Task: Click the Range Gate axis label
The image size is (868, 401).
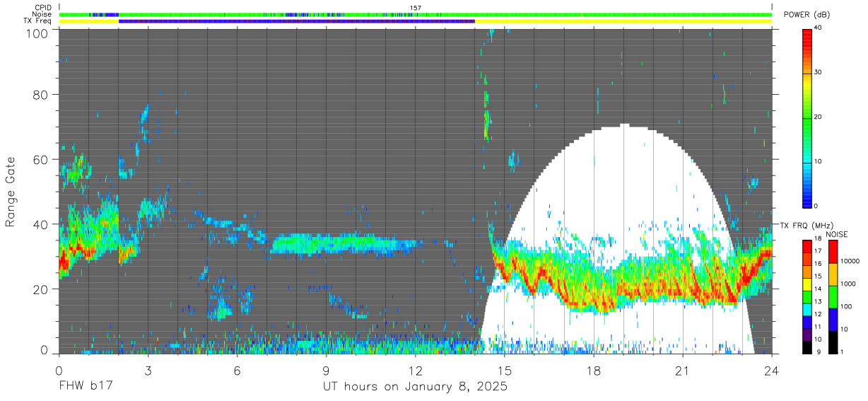Action: pos(11,192)
